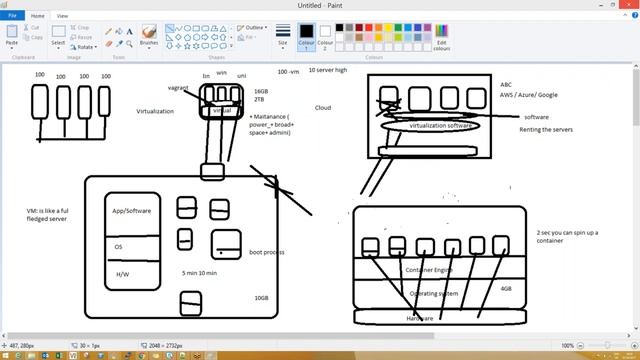Screen dimensions: 640x360
Task: Choose the Rounded rectangle shape
Action: [x=205, y=28]
